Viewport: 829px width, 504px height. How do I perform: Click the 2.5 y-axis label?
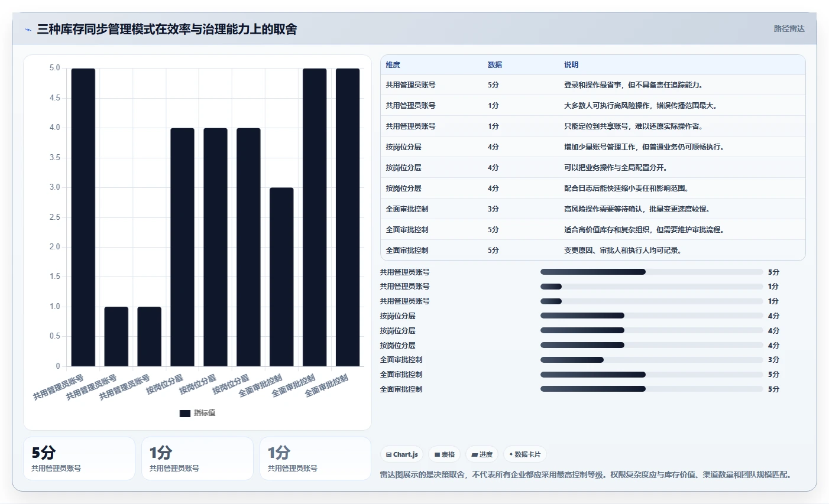coord(55,217)
